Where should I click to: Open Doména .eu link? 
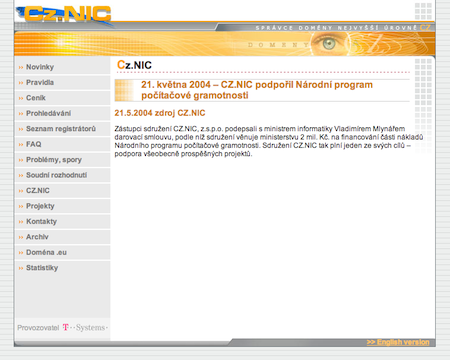tap(46, 252)
